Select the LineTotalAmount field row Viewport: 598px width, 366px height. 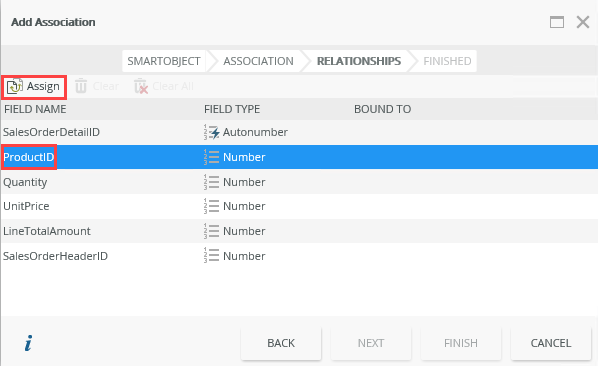299,231
